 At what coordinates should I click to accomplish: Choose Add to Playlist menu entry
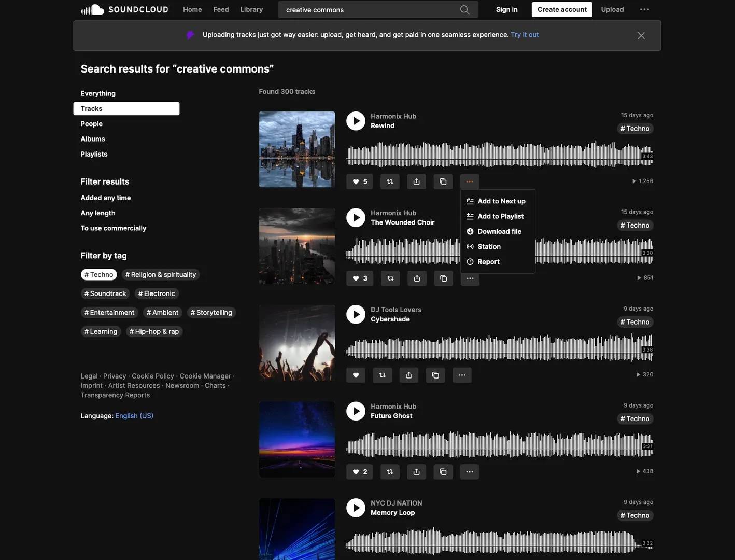(x=500, y=216)
